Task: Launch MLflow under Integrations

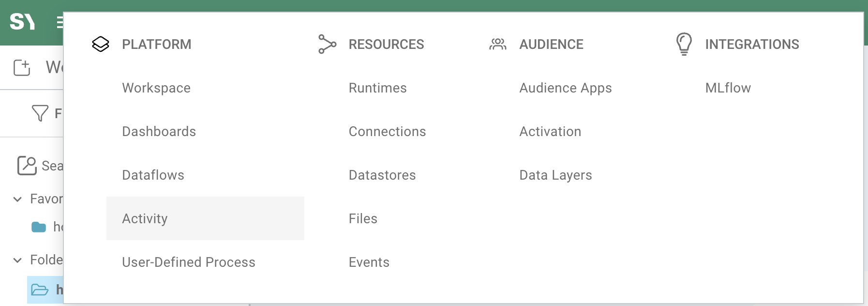Action: (728, 88)
